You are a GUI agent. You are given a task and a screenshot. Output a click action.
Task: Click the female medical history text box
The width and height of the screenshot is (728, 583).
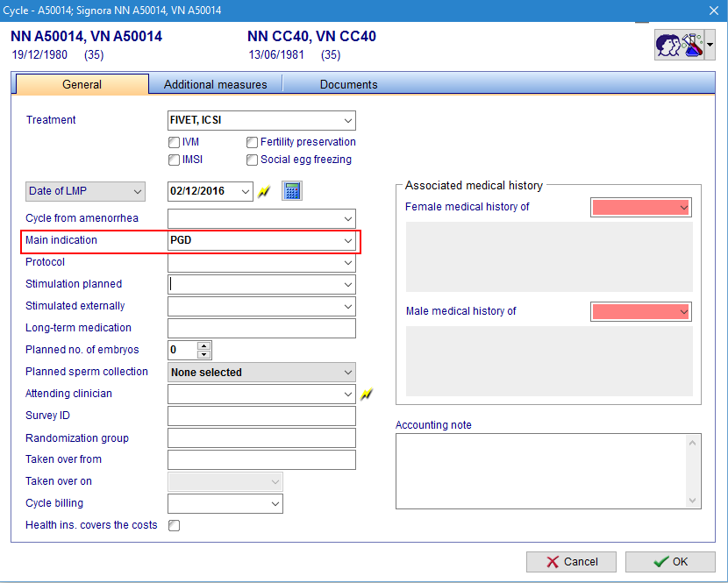coord(549,257)
